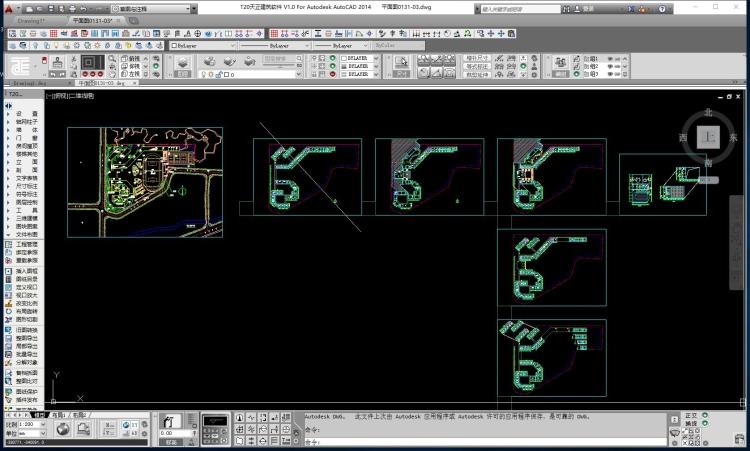Screen dimensions: 750x451
Task: Click the 定义视口 command in side panel
Action: tap(26, 287)
